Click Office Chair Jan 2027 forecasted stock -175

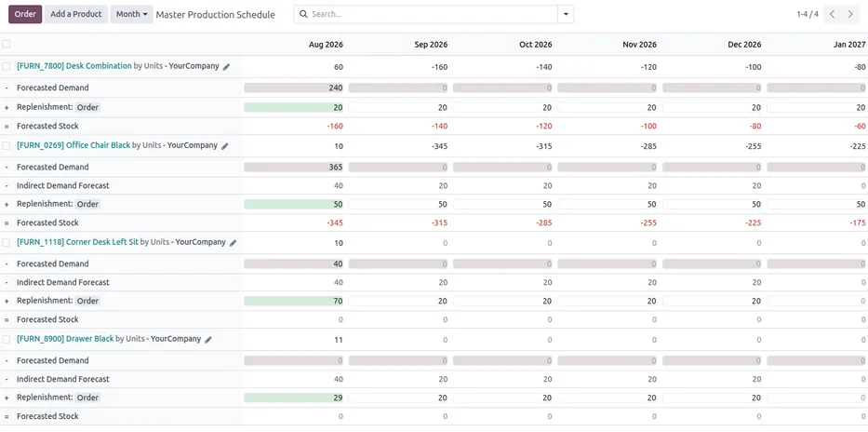(x=858, y=223)
